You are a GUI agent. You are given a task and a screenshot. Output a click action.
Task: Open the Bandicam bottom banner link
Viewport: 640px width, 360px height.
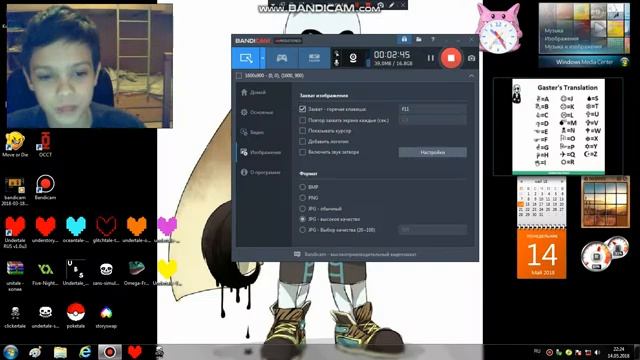(x=355, y=254)
